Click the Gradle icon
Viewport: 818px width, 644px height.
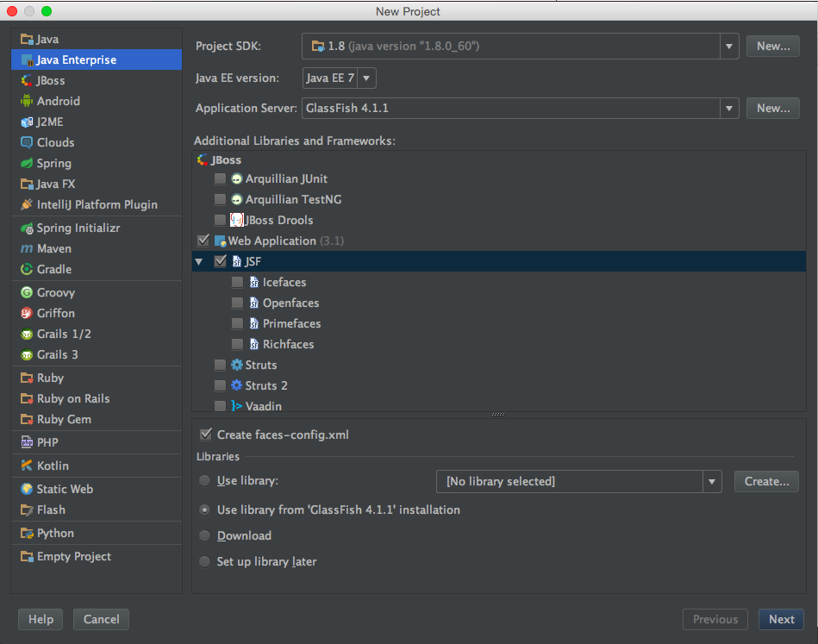coord(27,269)
